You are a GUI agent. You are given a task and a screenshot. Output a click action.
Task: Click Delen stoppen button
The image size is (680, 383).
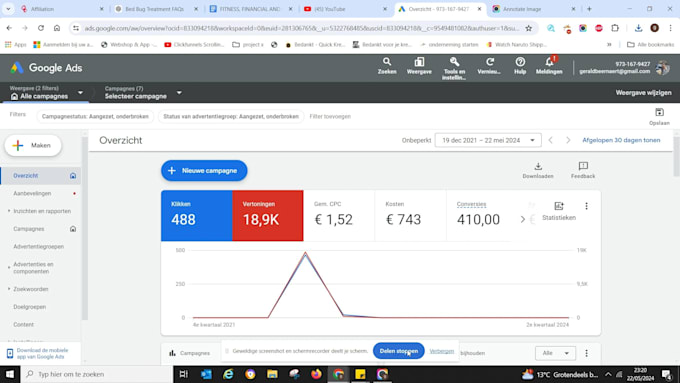pos(399,351)
